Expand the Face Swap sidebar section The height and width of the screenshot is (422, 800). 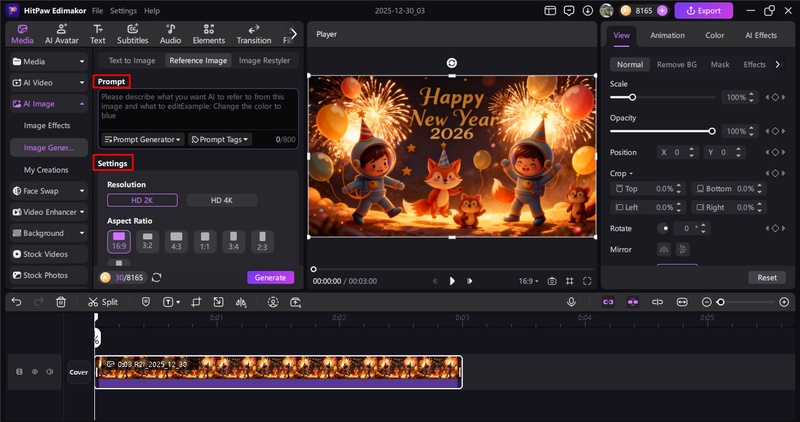click(x=46, y=190)
